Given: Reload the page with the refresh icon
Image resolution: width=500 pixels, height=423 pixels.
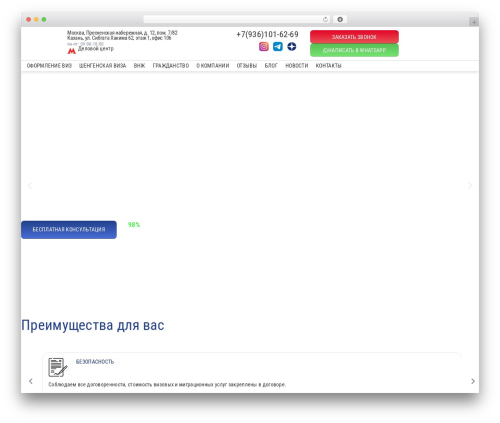Looking at the screenshot, I should click(325, 20).
